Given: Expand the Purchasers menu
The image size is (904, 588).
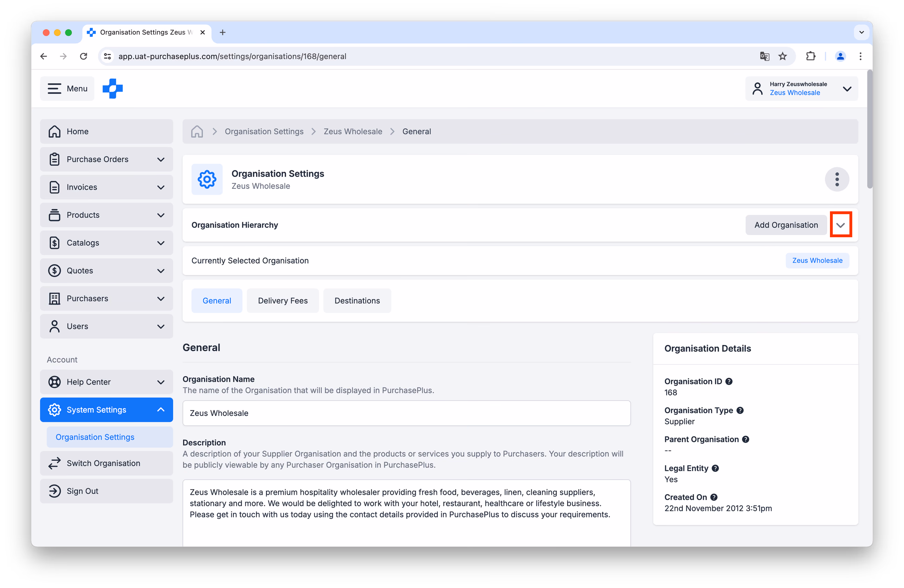Looking at the screenshot, I should coord(106,299).
